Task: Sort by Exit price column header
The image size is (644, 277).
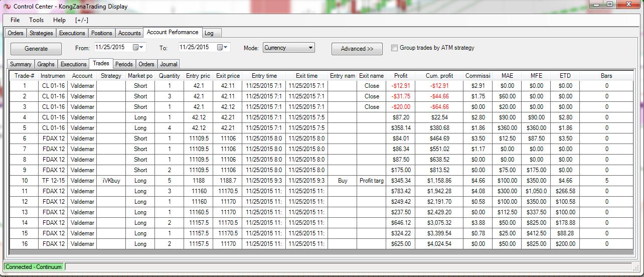Action: 228,76
